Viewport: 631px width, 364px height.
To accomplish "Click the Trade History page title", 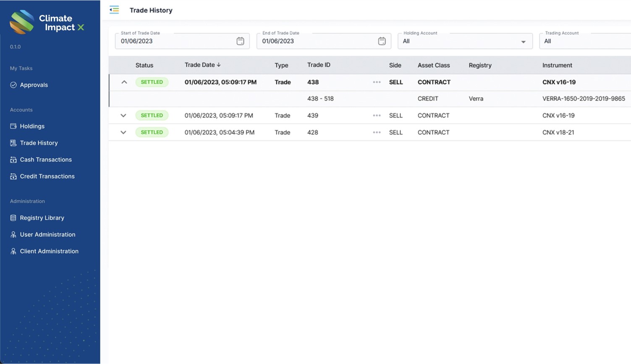I will (x=151, y=10).
